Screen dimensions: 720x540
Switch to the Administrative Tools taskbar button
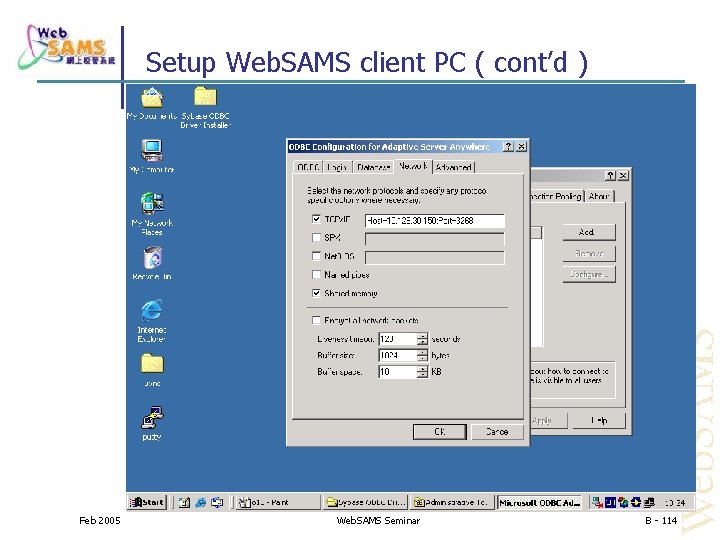(452, 502)
